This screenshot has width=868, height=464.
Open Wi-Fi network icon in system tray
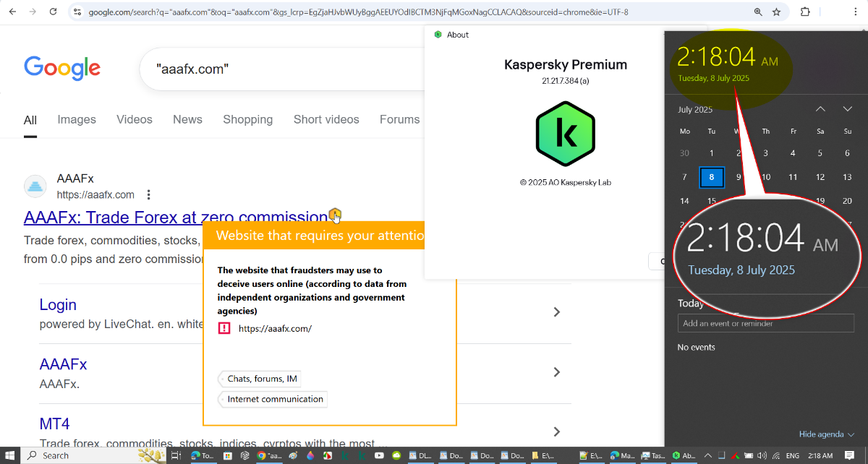pyautogui.click(x=777, y=456)
